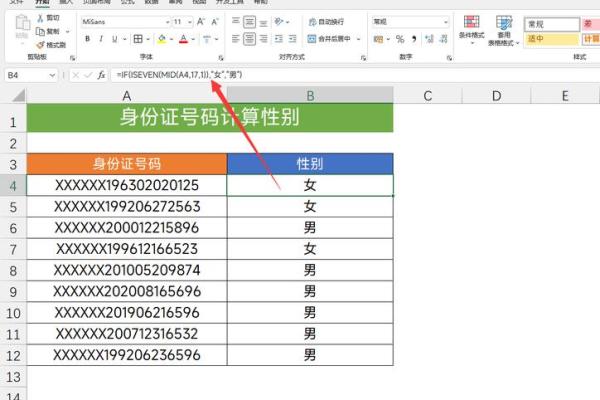Open the Clipboard (剪贴板) dialog launcher
The height and width of the screenshot is (400, 600).
tap(72, 58)
